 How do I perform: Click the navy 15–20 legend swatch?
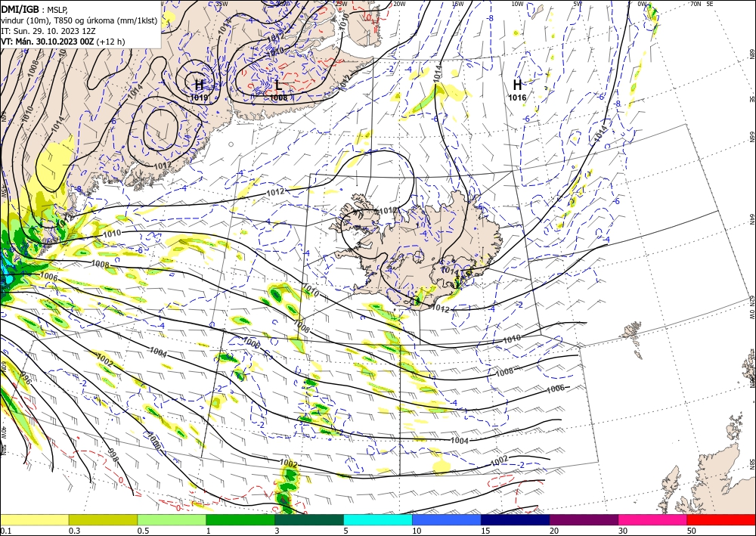point(516,519)
